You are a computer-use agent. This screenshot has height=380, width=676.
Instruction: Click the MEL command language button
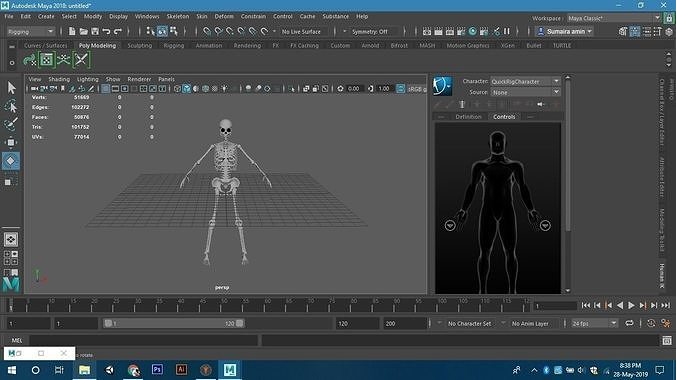point(17,340)
